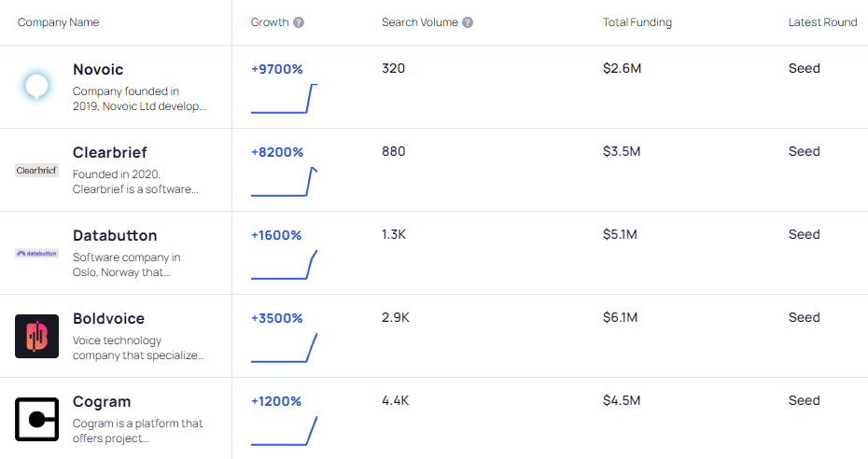
Task: Click Databutton description 'Software company in Oslo'
Action: click(x=126, y=264)
